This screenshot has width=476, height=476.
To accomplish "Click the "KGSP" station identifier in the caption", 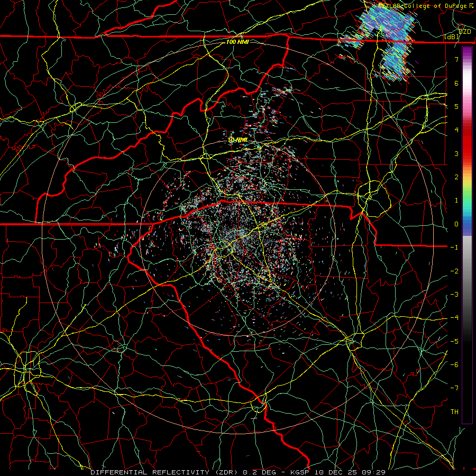I will [300, 472].
